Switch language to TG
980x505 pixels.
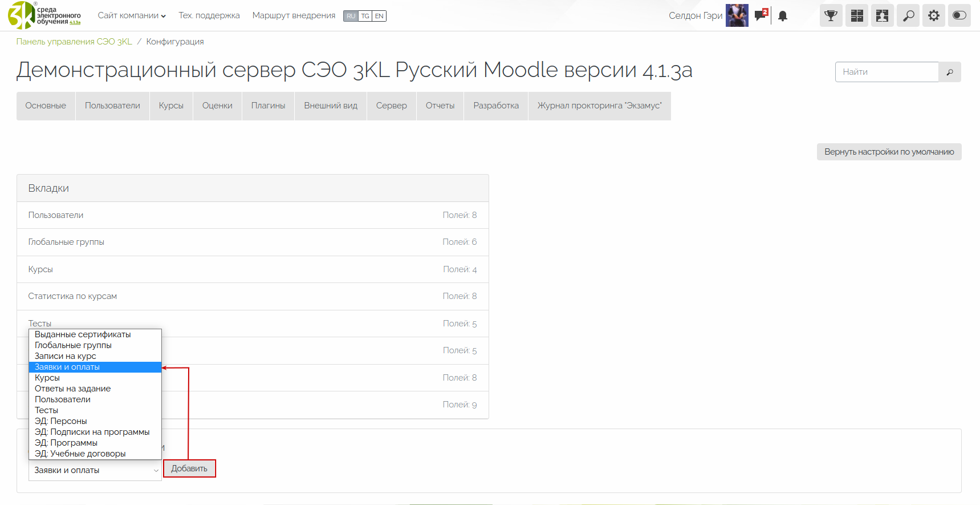pos(365,16)
